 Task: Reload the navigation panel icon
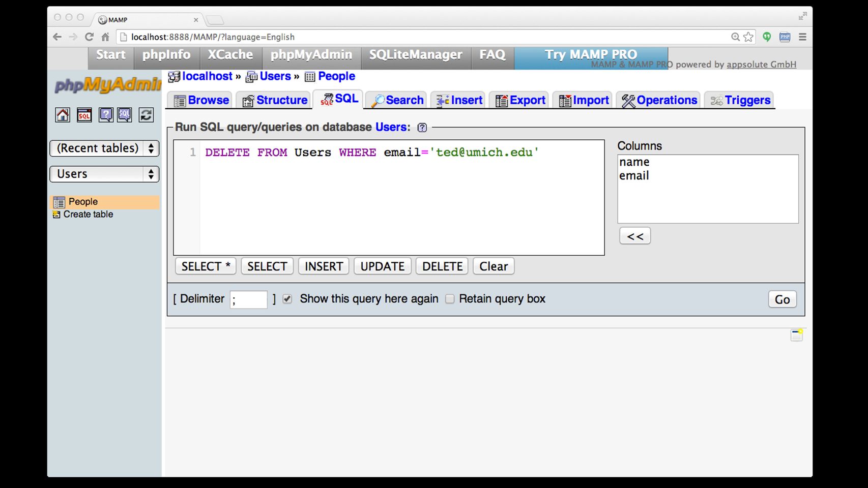[146, 115]
